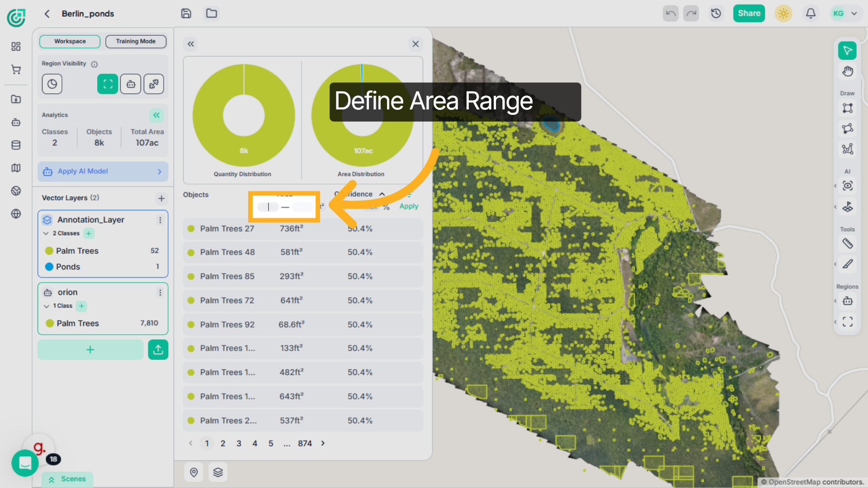Image resolution: width=868 pixels, height=488 pixels.
Task: Click the redo arrow button
Action: pyautogui.click(x=691, y=14)
